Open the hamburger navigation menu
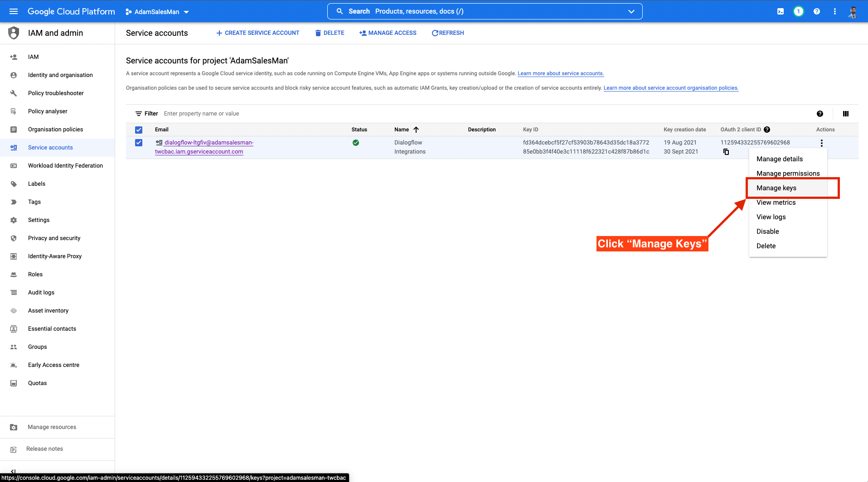 [x=14, y=11]
